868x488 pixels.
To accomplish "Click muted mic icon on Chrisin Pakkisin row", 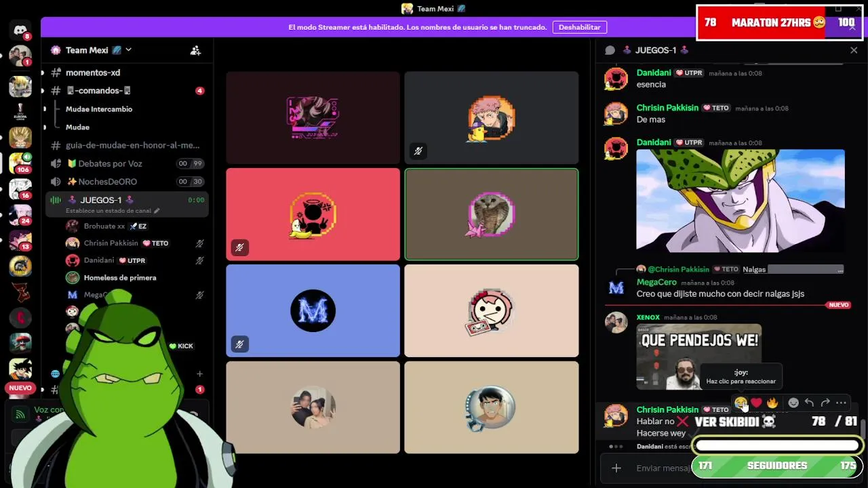I will (x=199, y=243).
